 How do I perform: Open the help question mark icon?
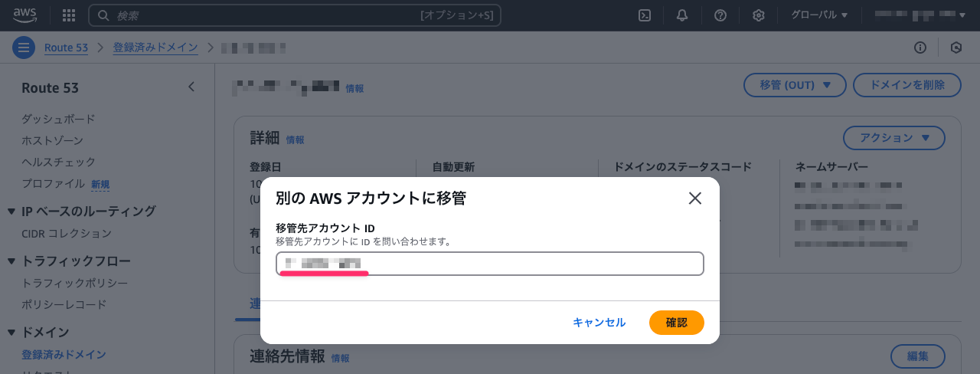tap(720, 15)
